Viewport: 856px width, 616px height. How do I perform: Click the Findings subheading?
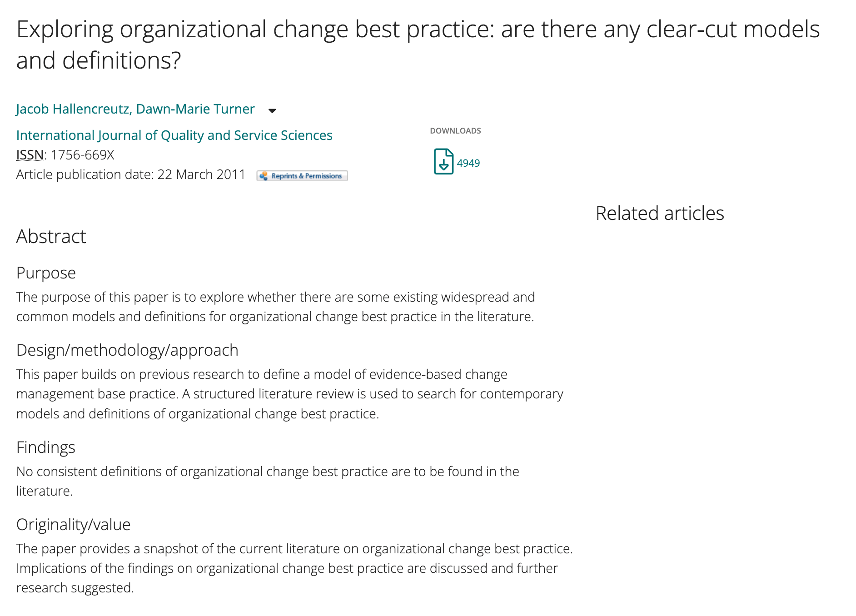pyautogui.click(x=45, y=447)
